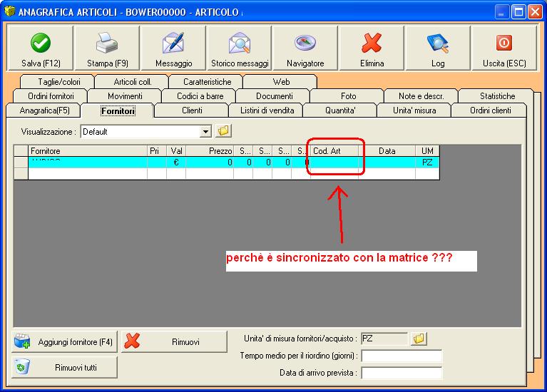This screenshot has width=547, height=392.
Task: Open the Clienti tab
Action: 192,110
